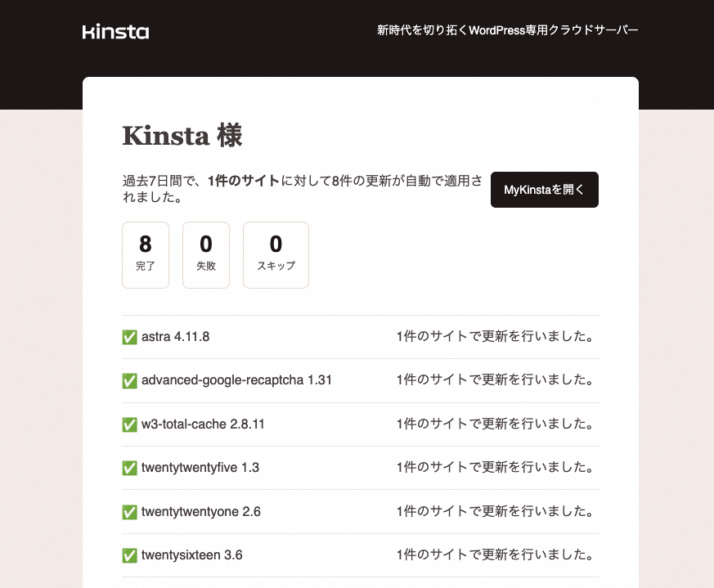
Task: Click the green checkmark beside astra 4.11.8
Action: pos(129,335)
